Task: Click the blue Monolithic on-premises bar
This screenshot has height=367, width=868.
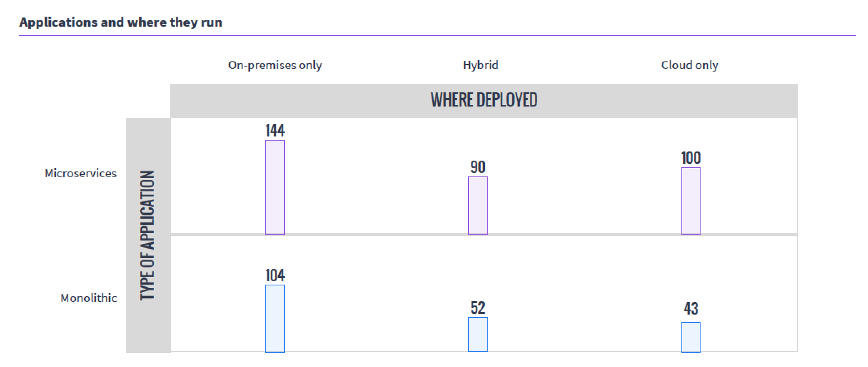Action: [x=275, y=319]
